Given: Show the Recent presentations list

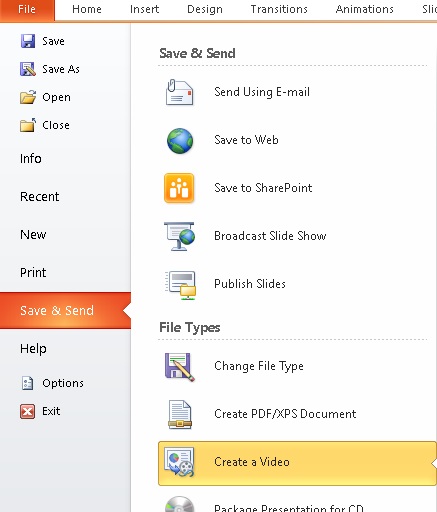Looking at the screenshot, I should (x=40, y=197).
